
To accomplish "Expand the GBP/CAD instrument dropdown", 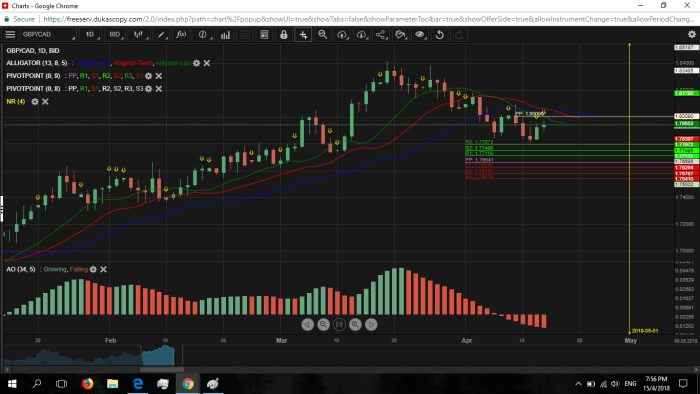I will click(48, 34).
